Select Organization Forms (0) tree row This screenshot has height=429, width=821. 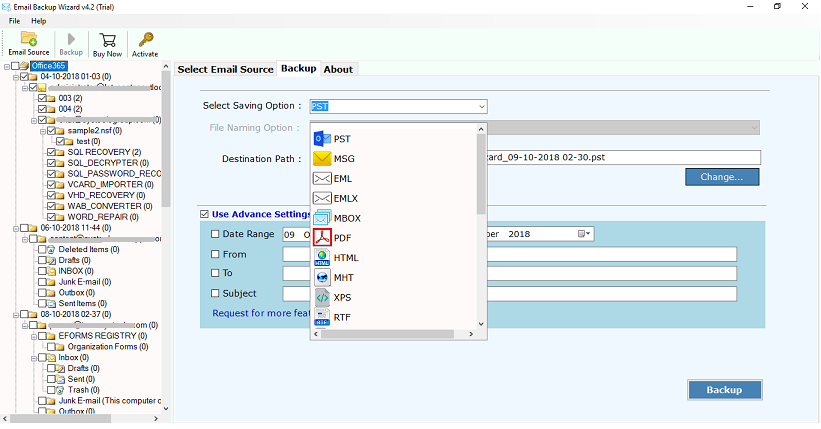click(108, 347)
